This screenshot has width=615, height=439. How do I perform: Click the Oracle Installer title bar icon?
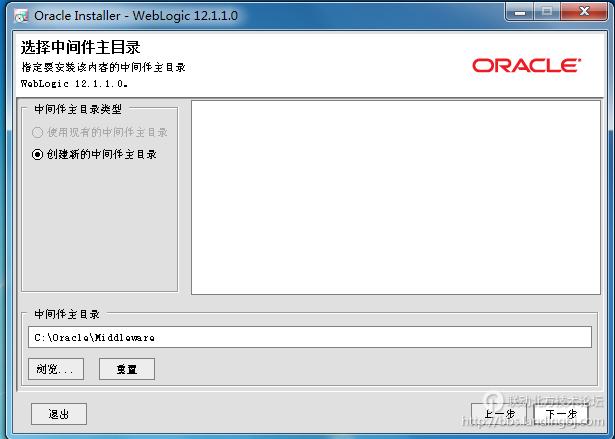21,16
